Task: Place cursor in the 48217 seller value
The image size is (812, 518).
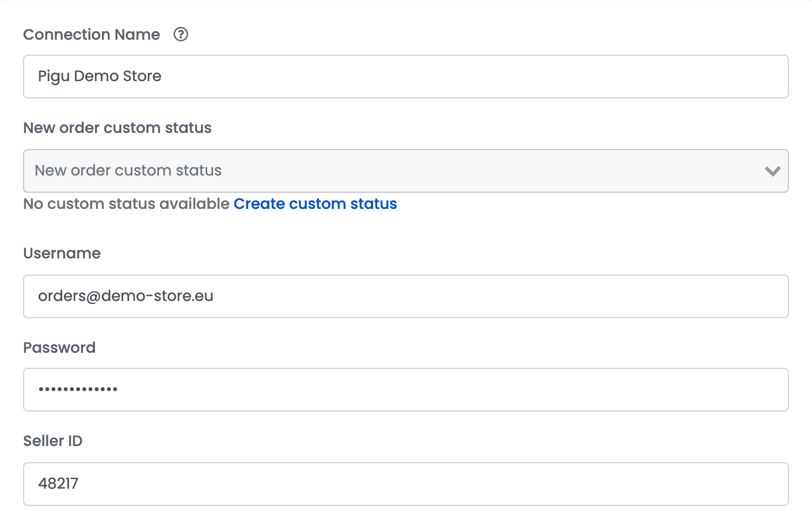Action: tap(58, 483)
